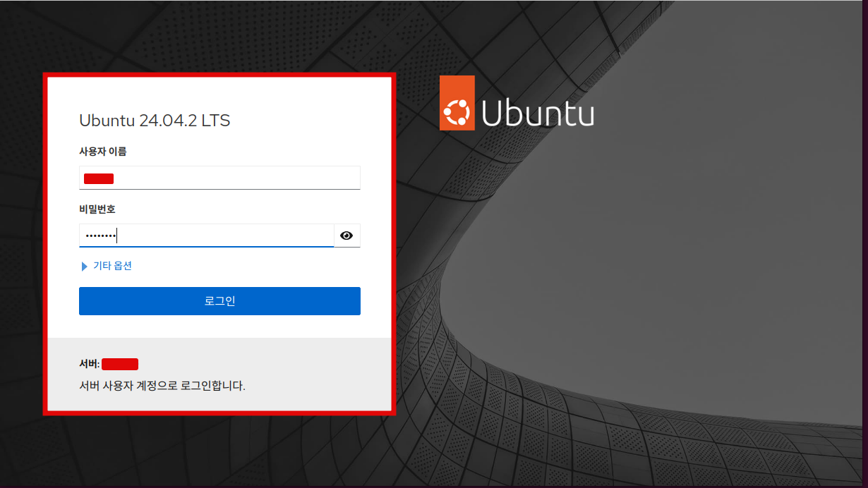Focus the 비밀번호 input field
Viewport: 868px width, 488px height.
pos(206,236)
